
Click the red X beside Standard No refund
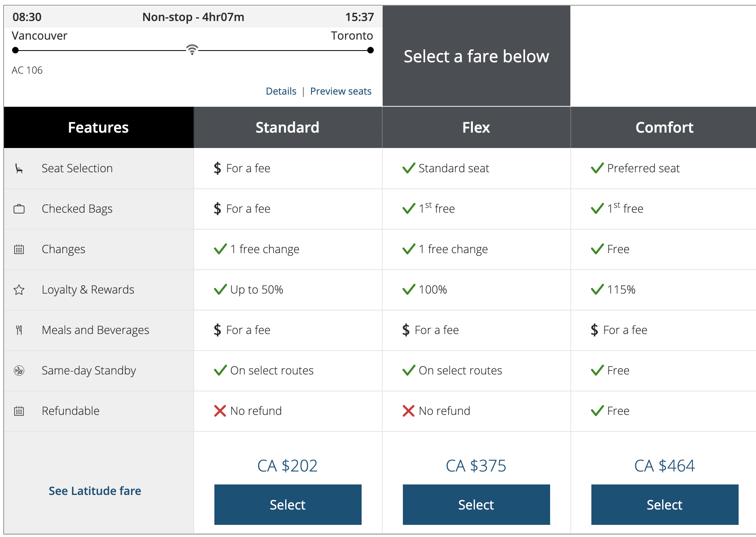pos(220,411)
